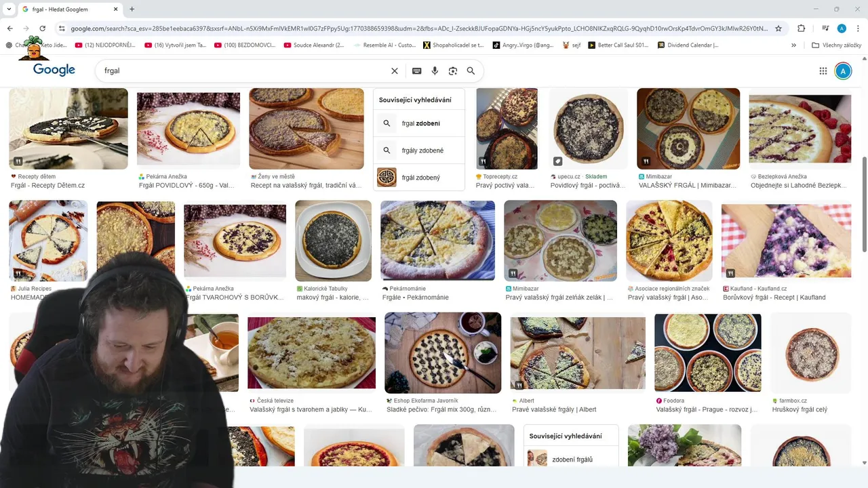
Task: Go back to the previous page
Action: point(9,28)
